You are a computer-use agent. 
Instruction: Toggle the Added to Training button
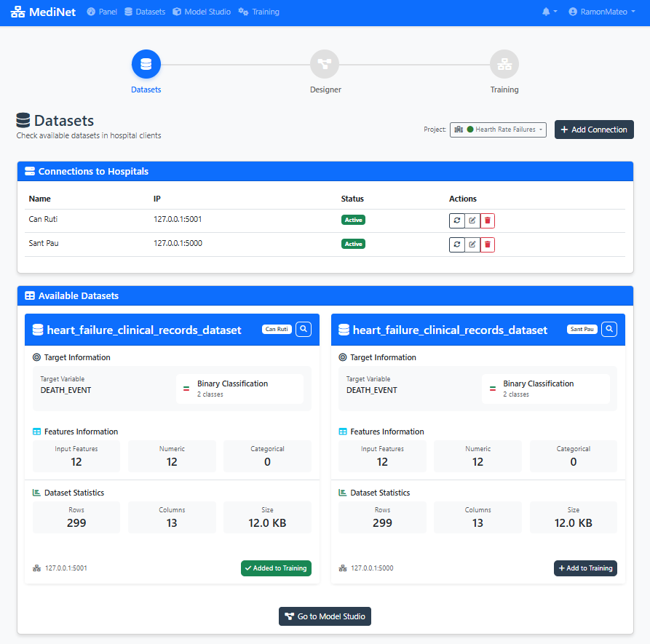click(276, 568)
